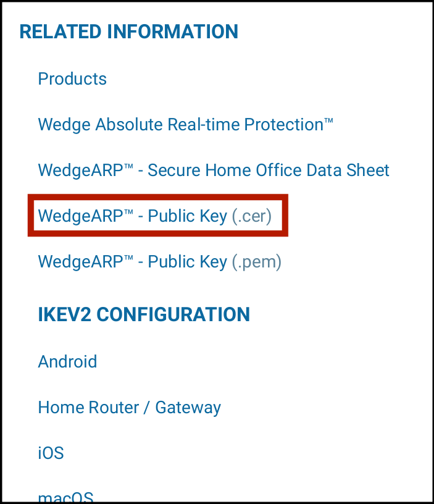The width and height of the screenshot is (434, 504).
Task: Click the RELATED INFORMATION heading
Action: point(128,32)
